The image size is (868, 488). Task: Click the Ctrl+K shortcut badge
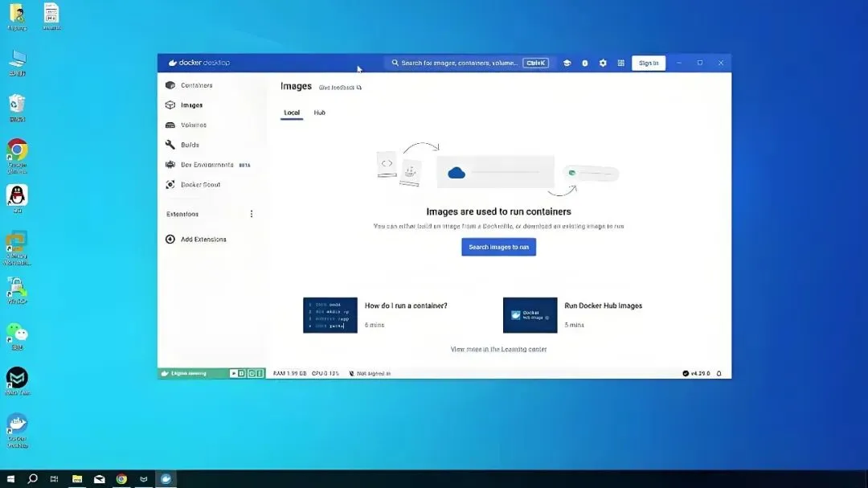[x=535, y=64]
